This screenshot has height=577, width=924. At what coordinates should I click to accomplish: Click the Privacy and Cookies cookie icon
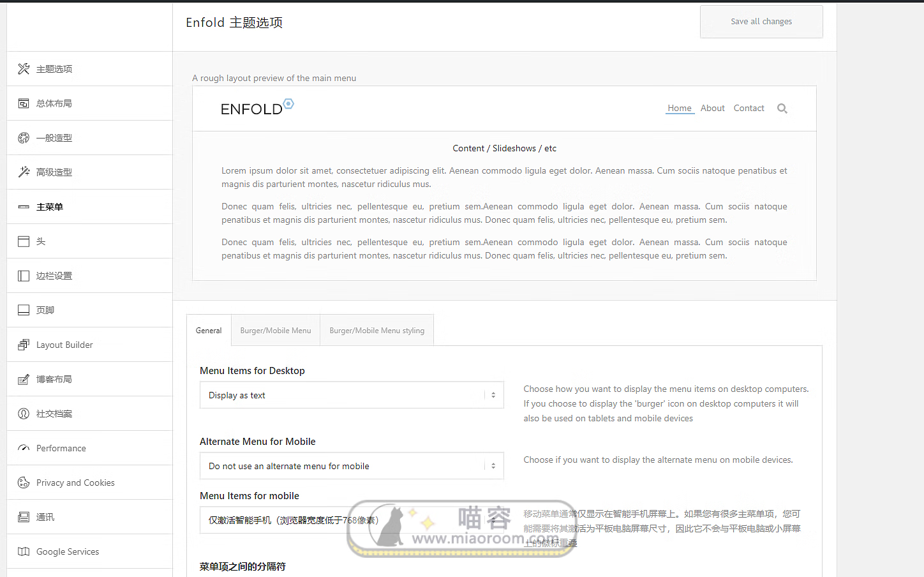coord(24,483)
